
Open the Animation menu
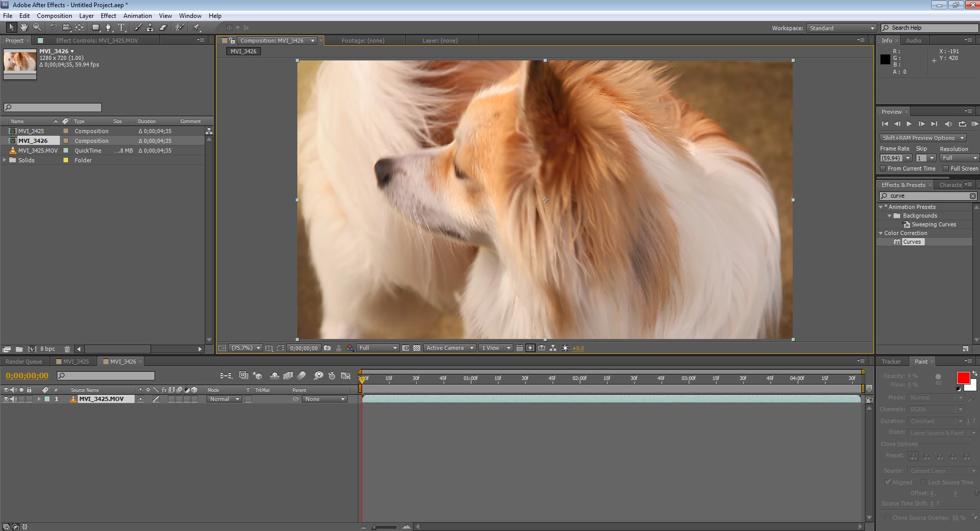point(138,16)
